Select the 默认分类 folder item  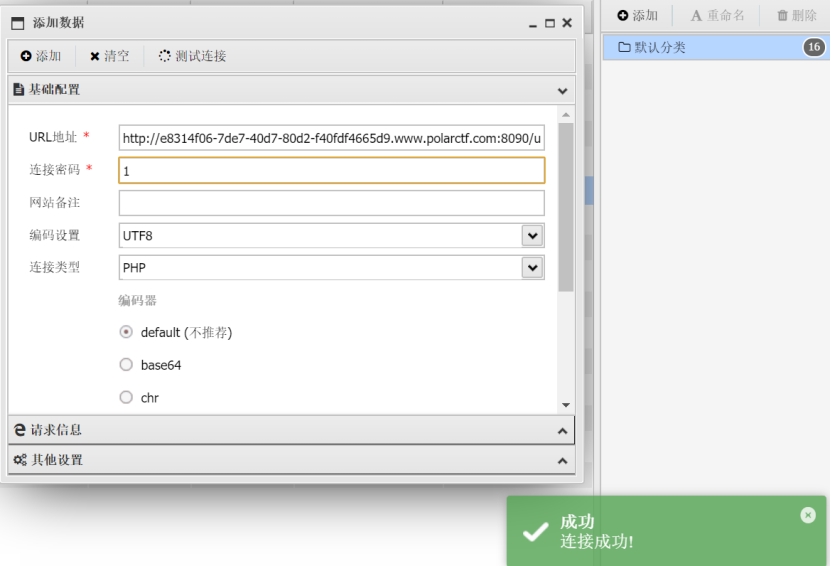[716, 47]
